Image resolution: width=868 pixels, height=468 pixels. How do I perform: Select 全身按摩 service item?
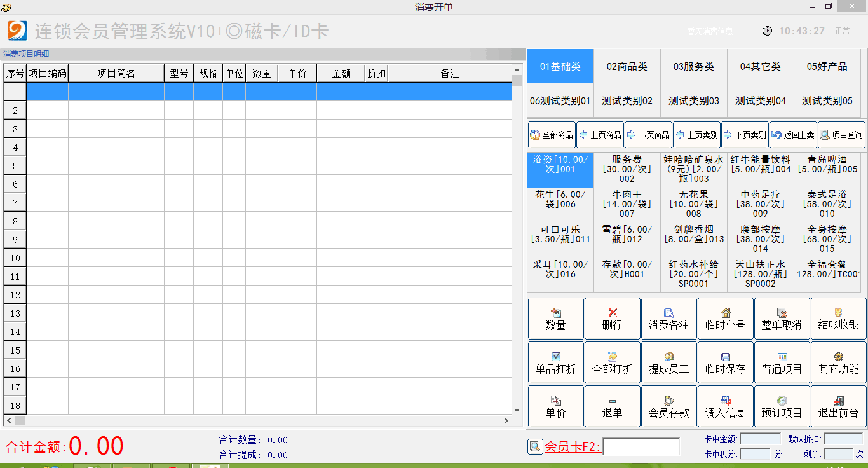pyautogui.click(x=827, y=239)
